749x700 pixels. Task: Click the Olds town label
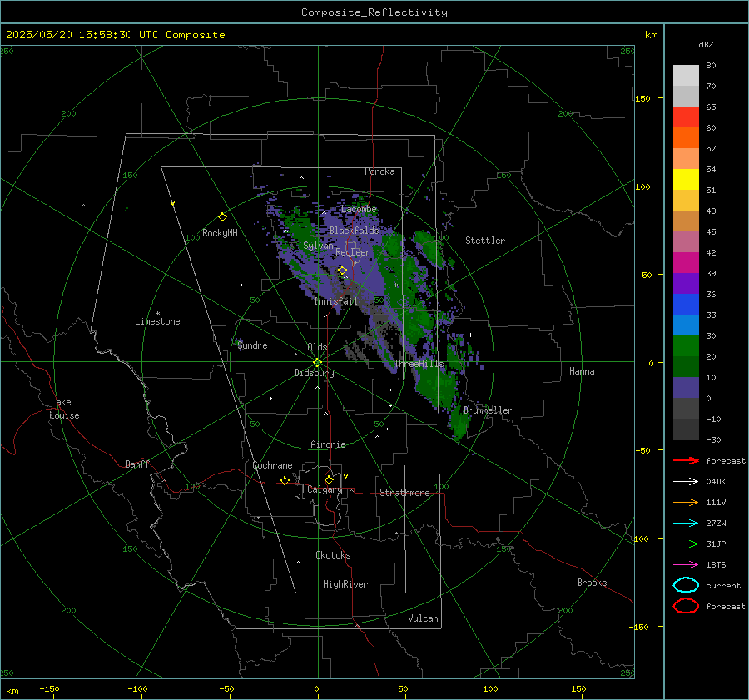pyautogui.click(x=317, y=347)
